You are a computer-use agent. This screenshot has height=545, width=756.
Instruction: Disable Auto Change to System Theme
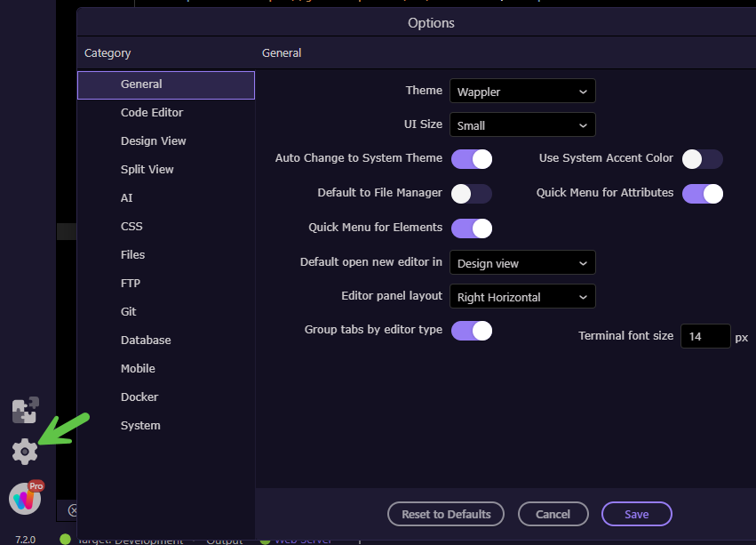[x=471, y=159]
